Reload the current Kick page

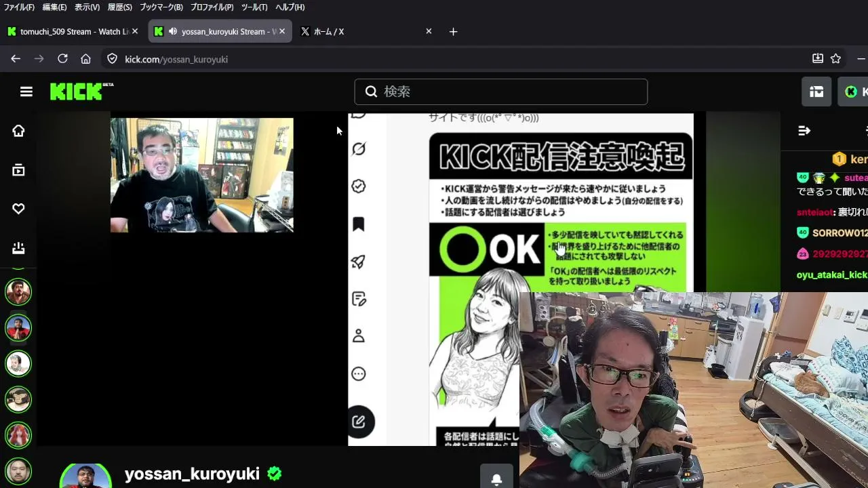[x=62, y=59]
